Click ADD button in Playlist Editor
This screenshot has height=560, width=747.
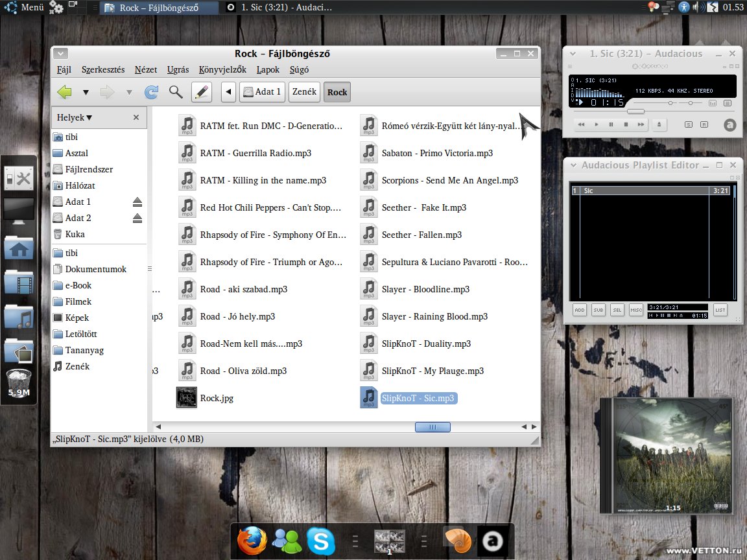tap(579, 310)
